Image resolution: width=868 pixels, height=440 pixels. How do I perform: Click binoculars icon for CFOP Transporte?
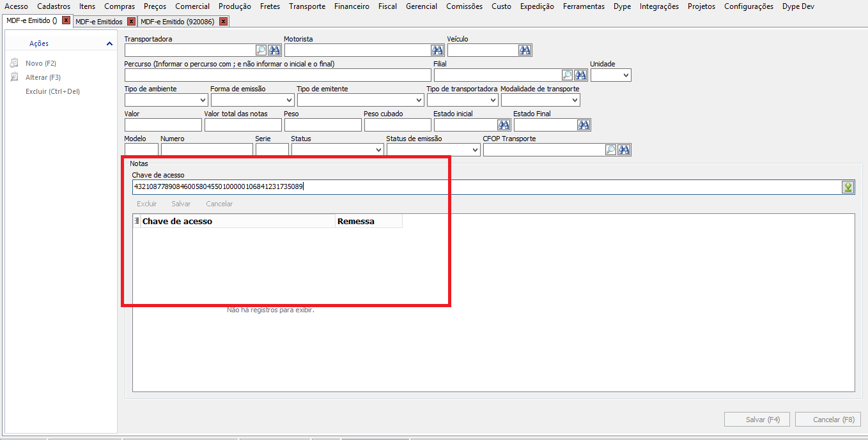tap(624, 149)
